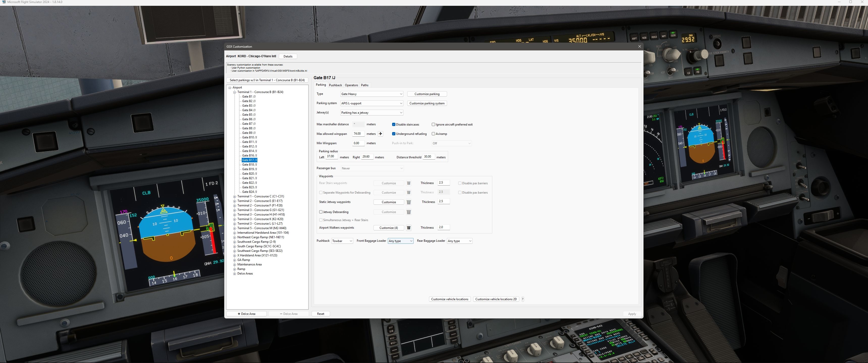
Task: Click the + Deice Area button
Action: tap(246, 314)
